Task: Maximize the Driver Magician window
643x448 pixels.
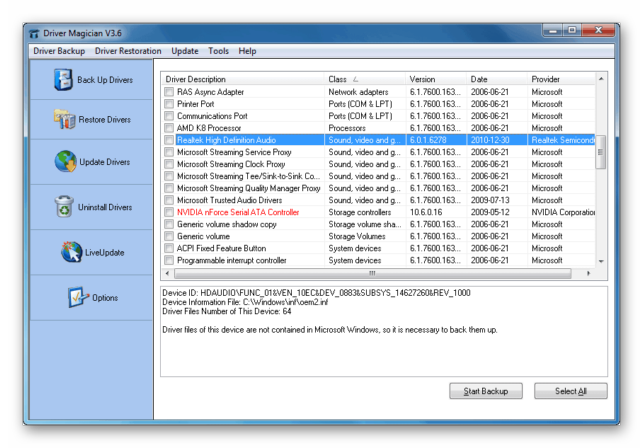Action: pyautogui.click(x=571, y=30)
